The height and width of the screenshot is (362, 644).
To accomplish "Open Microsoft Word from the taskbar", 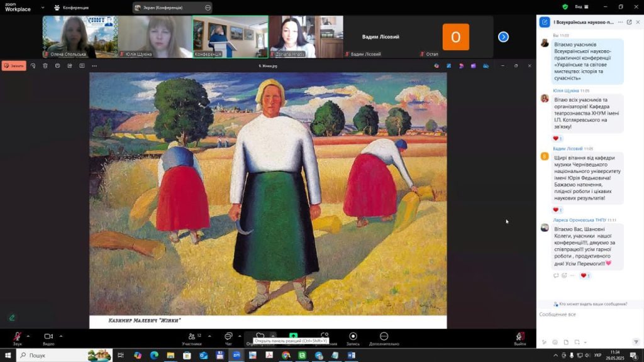I will (352, 356).
